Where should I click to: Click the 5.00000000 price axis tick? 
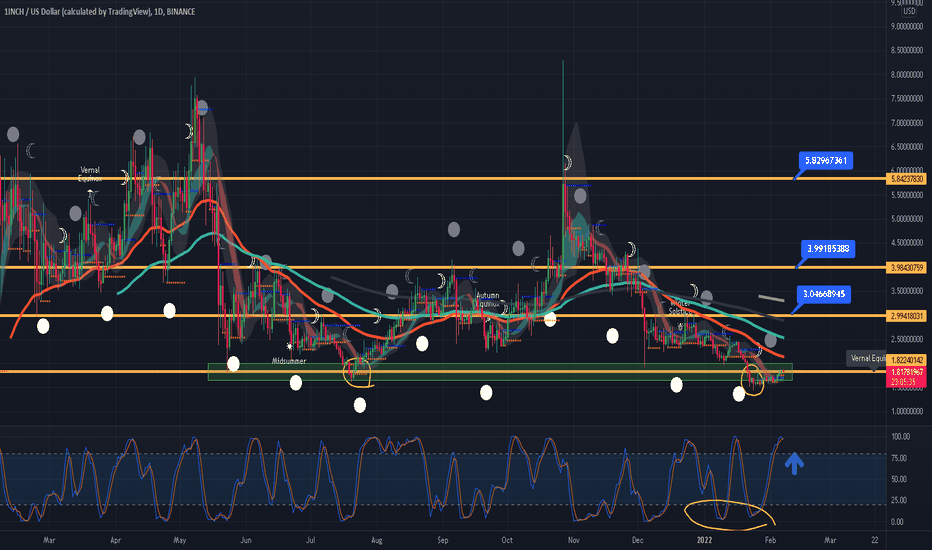tap(907, 219)
